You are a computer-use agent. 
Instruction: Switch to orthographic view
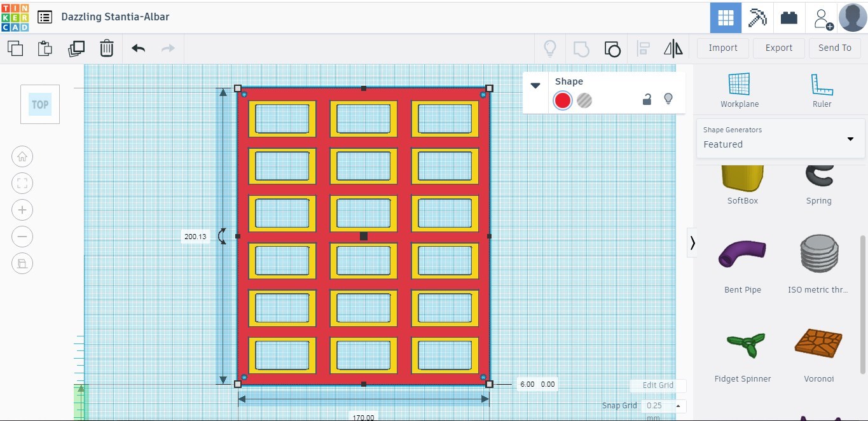click(x=22, y=263)
